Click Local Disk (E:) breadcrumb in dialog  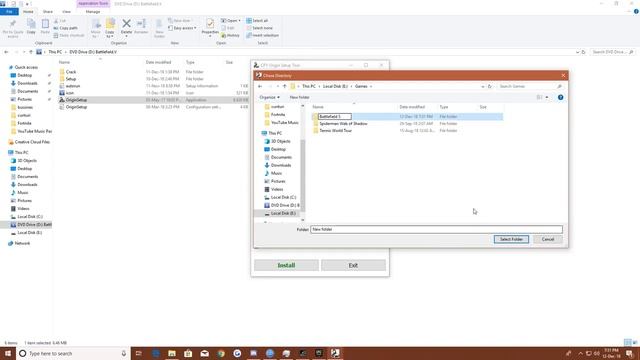335,87
